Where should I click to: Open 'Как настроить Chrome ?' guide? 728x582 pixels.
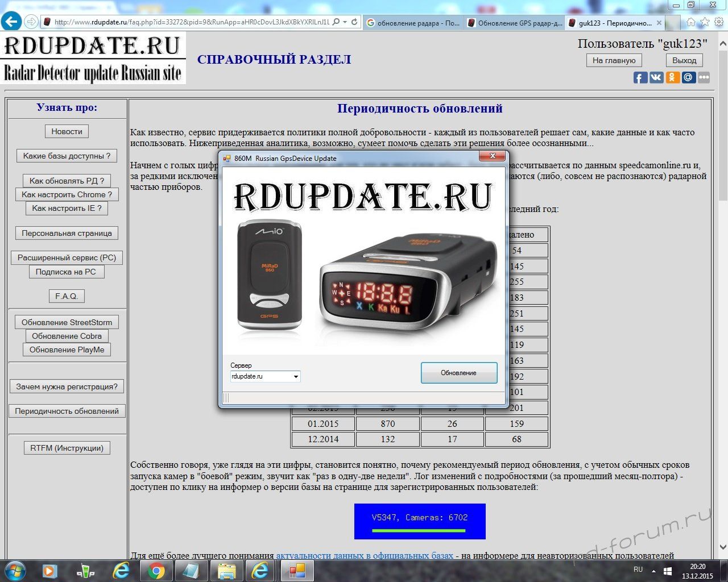click(67, 194)
